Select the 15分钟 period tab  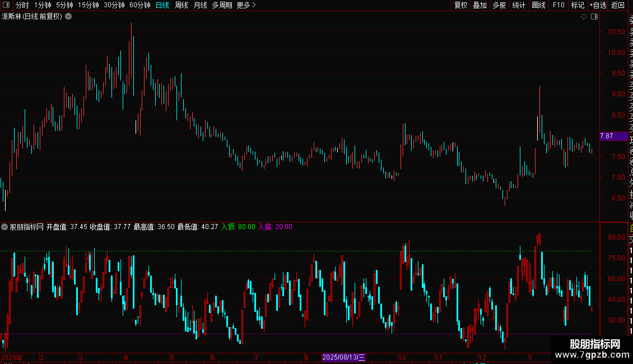[x=89, y=5]
